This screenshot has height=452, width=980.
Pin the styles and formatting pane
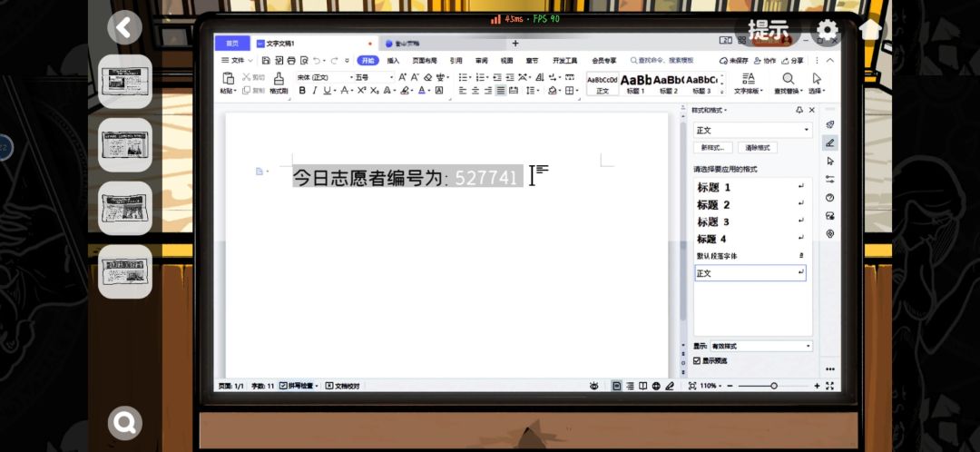799,110
